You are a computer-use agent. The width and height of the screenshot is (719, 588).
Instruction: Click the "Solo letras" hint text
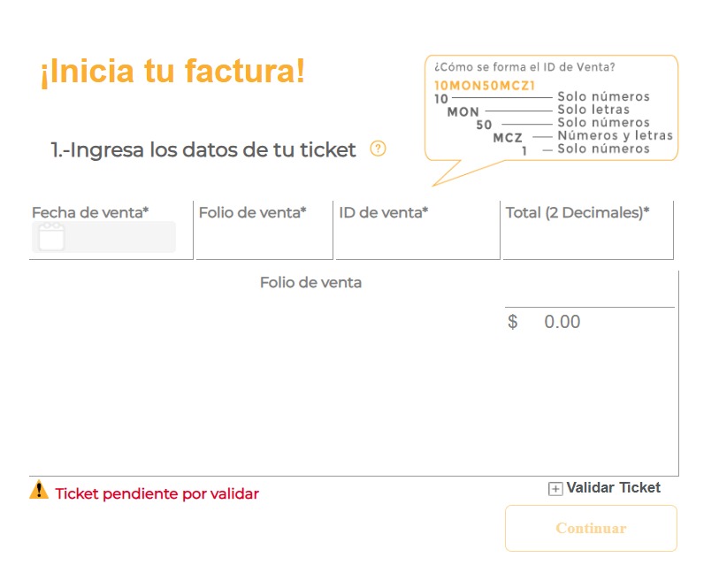click(x=593, y=110)
